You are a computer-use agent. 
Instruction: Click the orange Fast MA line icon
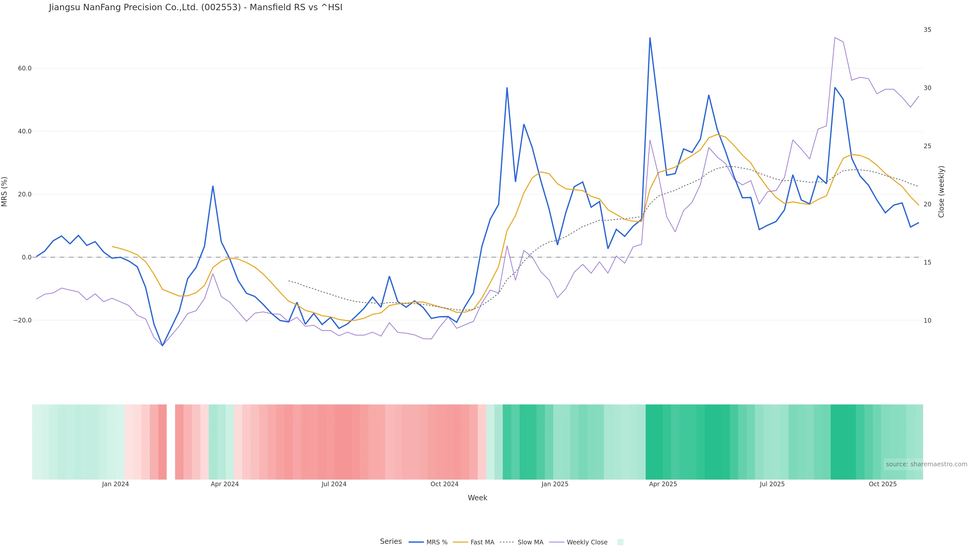pos(460,542)
